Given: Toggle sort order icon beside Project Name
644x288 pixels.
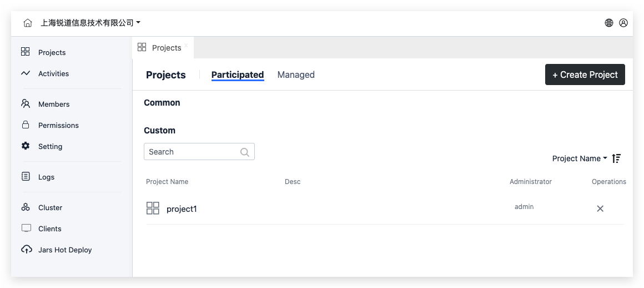Looking at the screenshot, I should (x=616, y=158).
